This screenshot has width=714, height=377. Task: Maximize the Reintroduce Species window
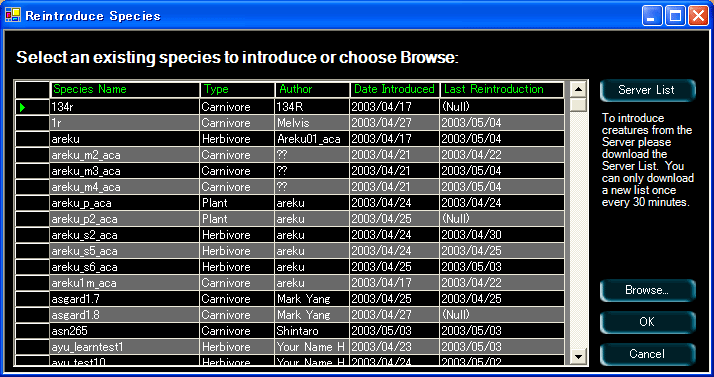tap(675, 16)
